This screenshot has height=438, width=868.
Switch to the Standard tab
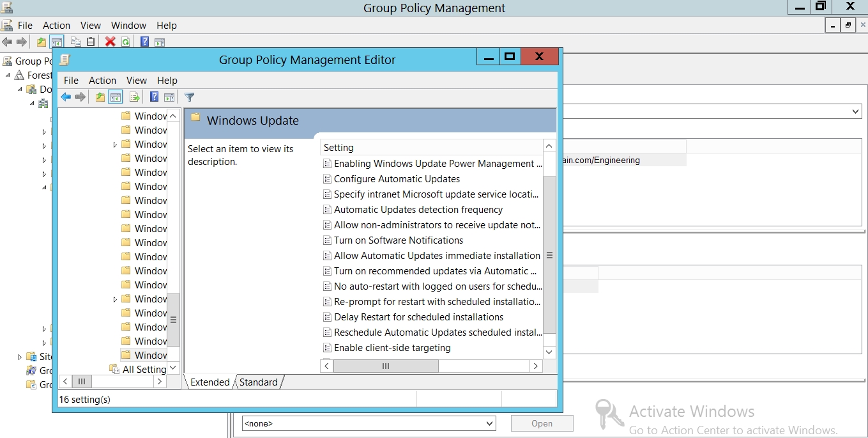(258, 382)
